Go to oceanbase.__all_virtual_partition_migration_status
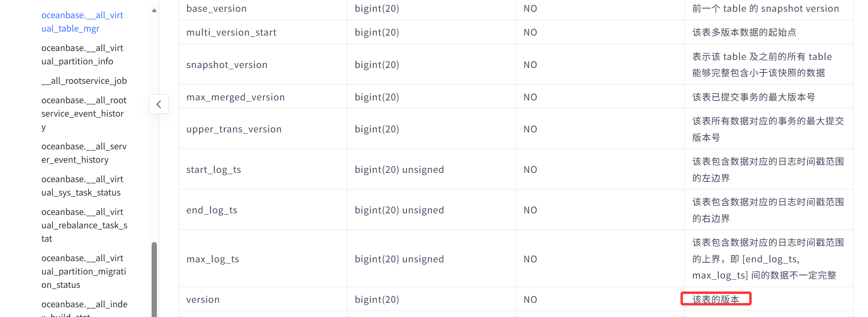Screen dimensions: 868x317 click(x=84, y=271)
